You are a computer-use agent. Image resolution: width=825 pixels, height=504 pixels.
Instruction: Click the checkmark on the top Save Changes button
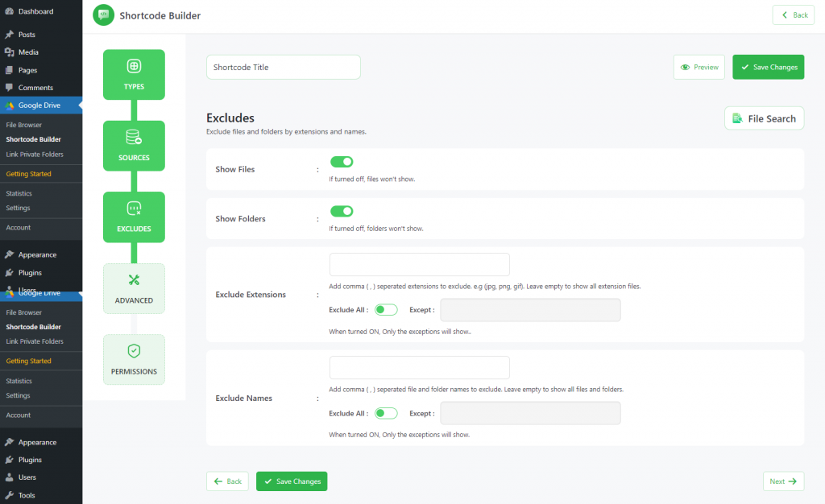tap(745, 68)
